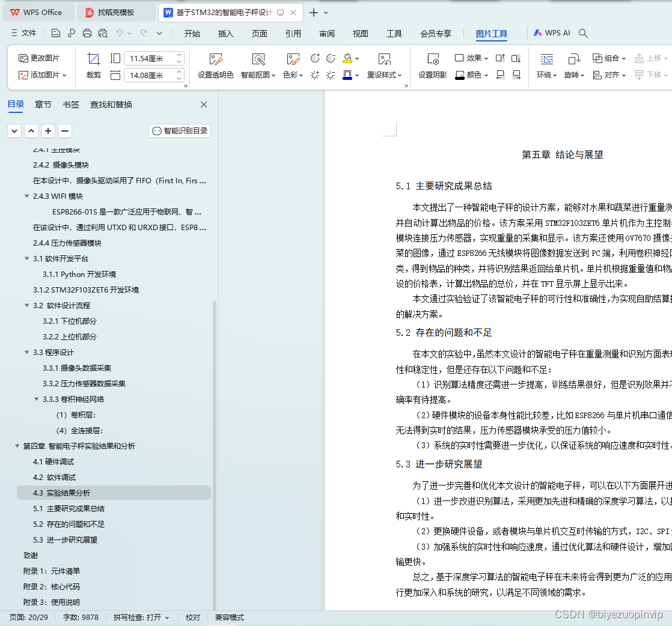This screenshot has width=672, height=626.
Task: Click the 设置阴影 shadow settings icon
Action: pos(433,59)
